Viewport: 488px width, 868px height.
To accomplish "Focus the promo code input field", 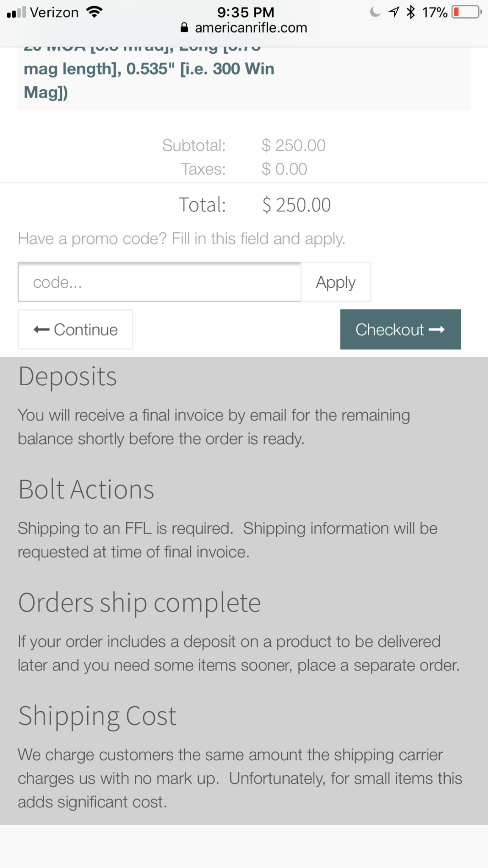I will pyautogui.click(x=159, y=282).
